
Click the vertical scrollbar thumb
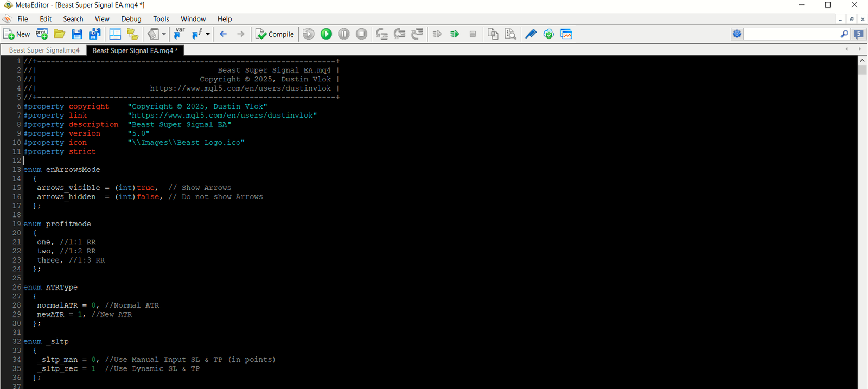click(x=863, y=71)
